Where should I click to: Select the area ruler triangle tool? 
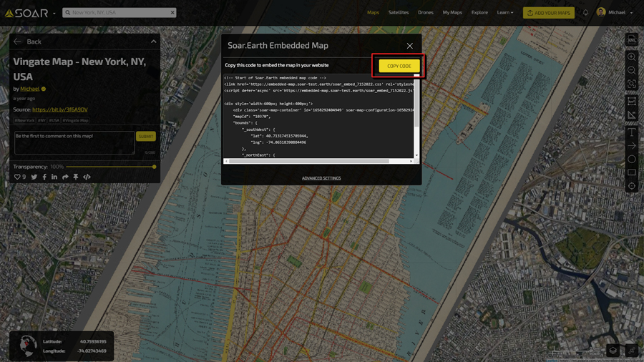point(632,115)
